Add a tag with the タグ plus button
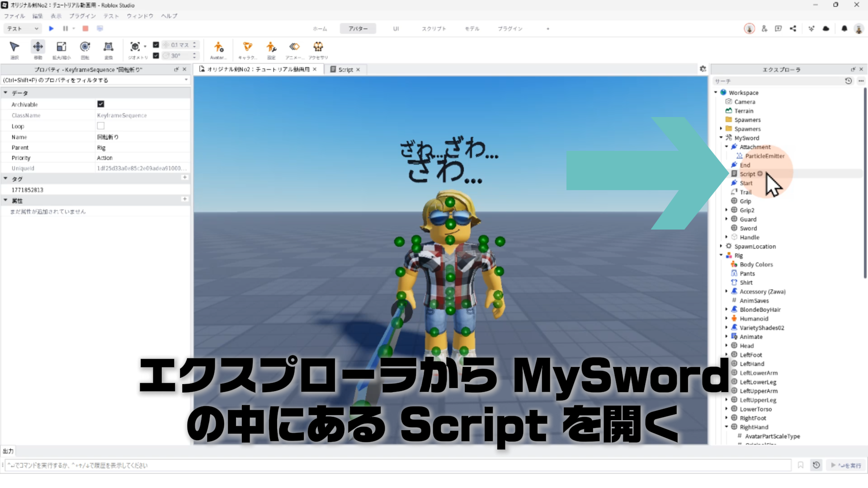Viewport: 868px width, 488px height. tap(184, 178)
